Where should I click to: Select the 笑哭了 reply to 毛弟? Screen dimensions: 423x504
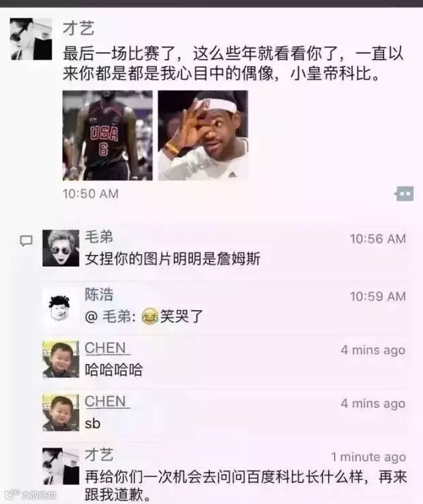point(144,316)
